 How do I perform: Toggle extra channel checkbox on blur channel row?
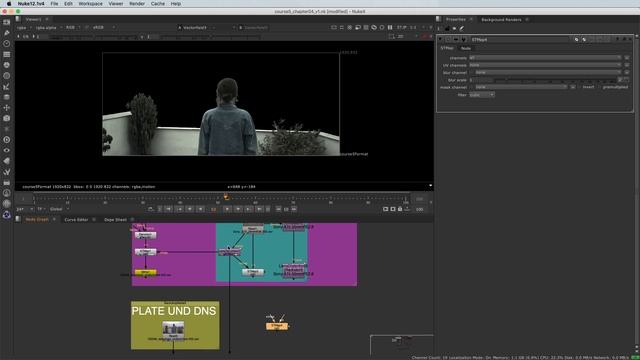tap(627, 72)
